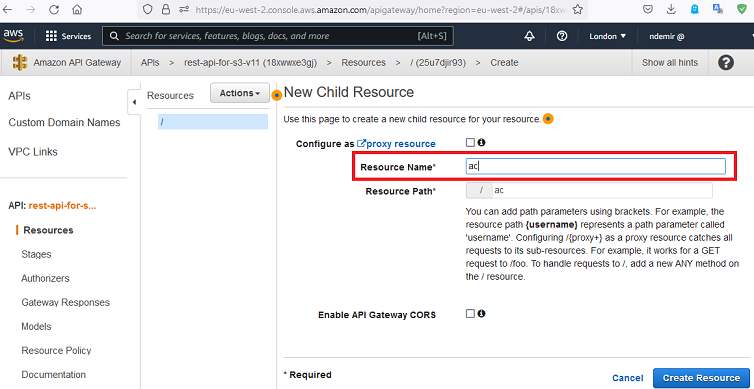Enable the Configure as proxy resource checkbox

[470, 142]
